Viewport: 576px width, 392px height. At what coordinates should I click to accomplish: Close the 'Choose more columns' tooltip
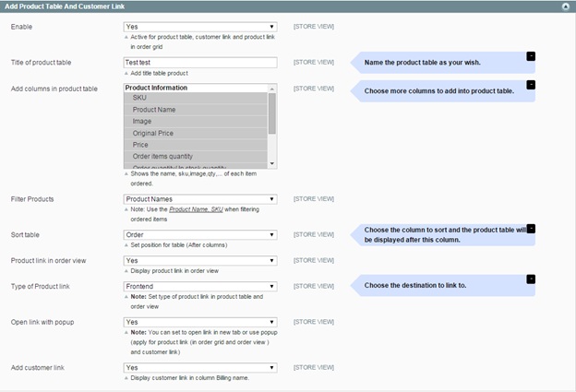coord(531,85)
